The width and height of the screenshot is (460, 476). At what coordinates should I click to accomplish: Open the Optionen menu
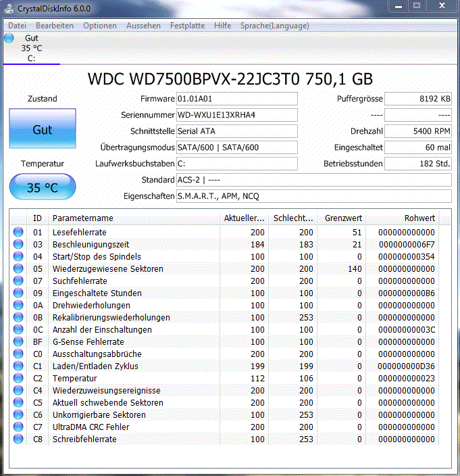tap(100, 26)
